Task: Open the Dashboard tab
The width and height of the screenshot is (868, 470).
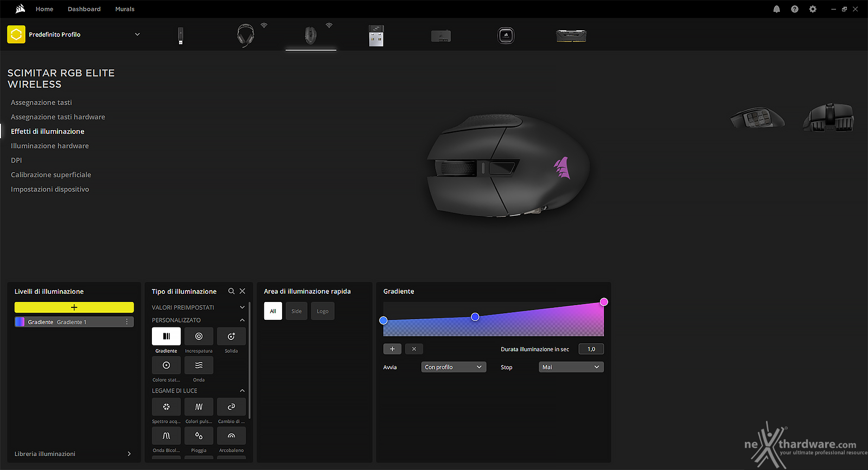Action: point(84,9)
